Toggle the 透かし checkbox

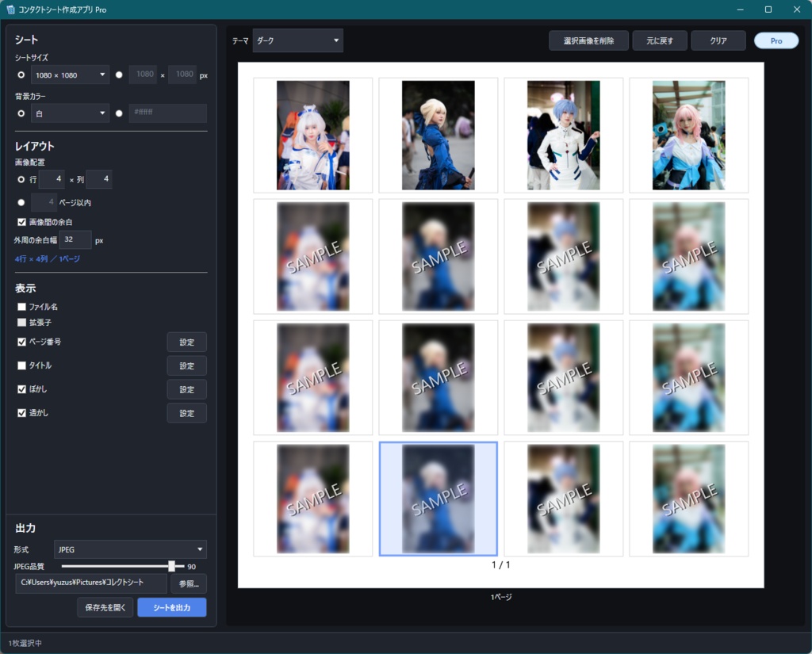coord(21,413)
